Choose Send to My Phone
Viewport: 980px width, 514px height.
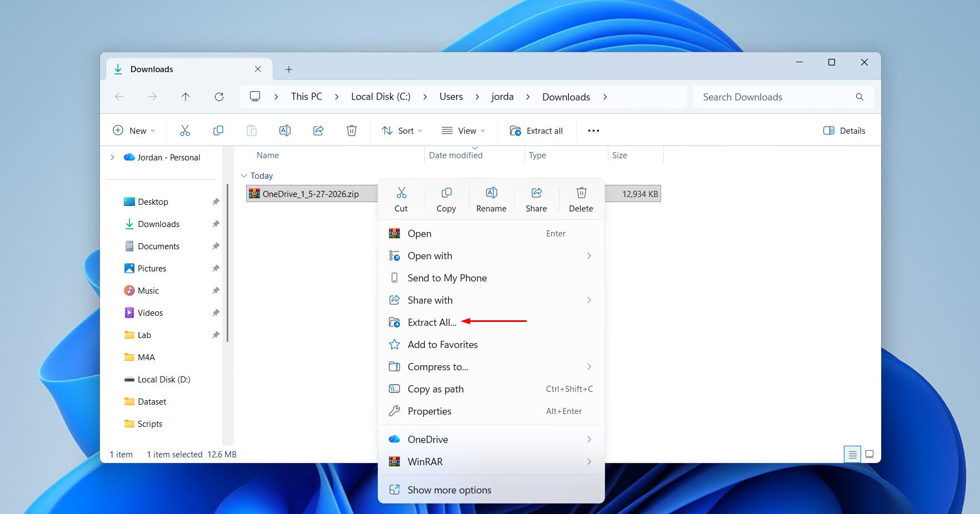491,278
